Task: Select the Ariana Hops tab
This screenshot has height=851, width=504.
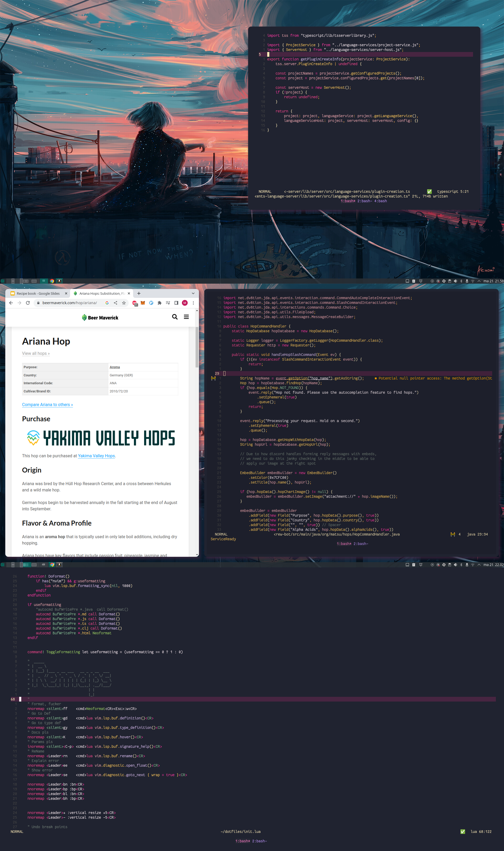Action: 102,294
